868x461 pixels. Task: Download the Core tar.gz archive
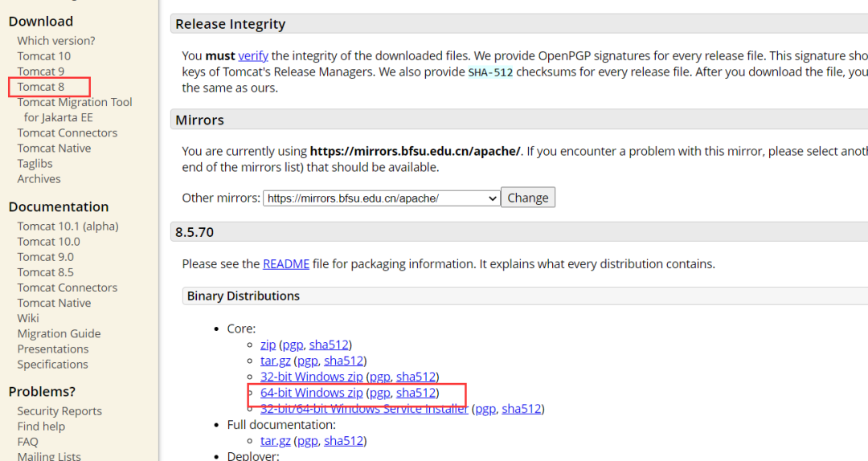[276, 361]
